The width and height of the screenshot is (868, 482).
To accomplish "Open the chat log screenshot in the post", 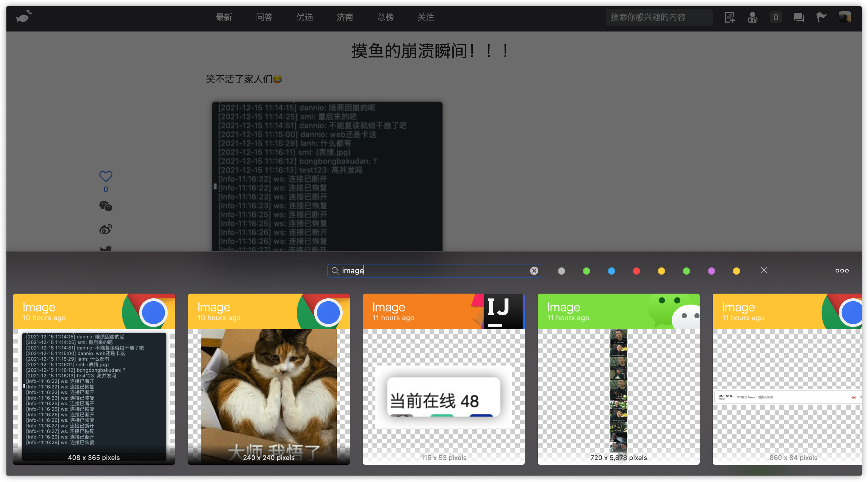I will (327, 177).
